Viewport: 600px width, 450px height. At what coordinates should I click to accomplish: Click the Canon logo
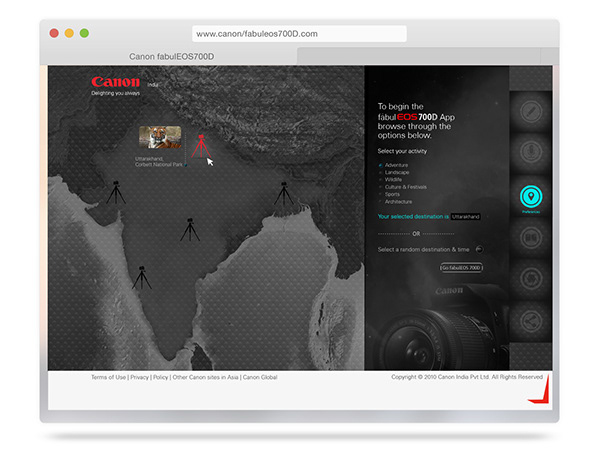coord(116,82)
